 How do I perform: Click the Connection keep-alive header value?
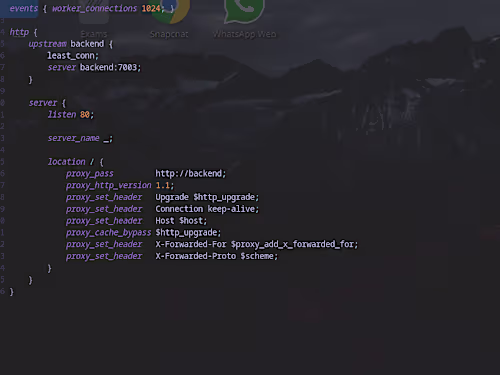click(205, 209)
